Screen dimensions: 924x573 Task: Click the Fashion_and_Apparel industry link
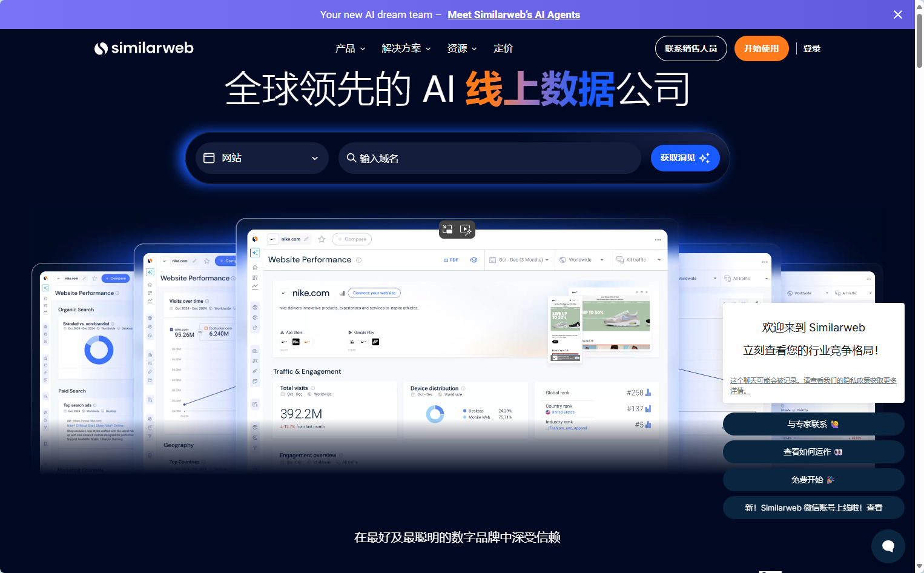tap(567, 428)
